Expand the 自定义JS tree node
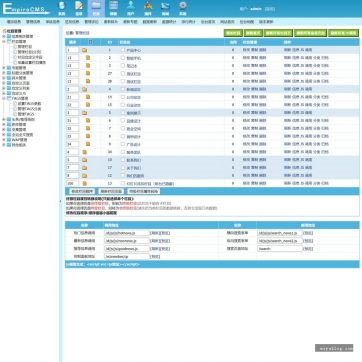 click(x=4, y=93)
